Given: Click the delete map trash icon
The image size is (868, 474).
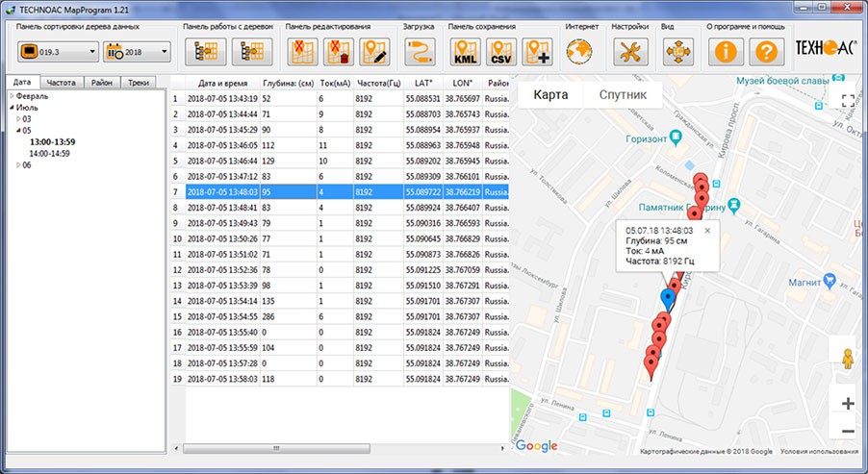Looking at the screenshot, I should tap(338, 51).
